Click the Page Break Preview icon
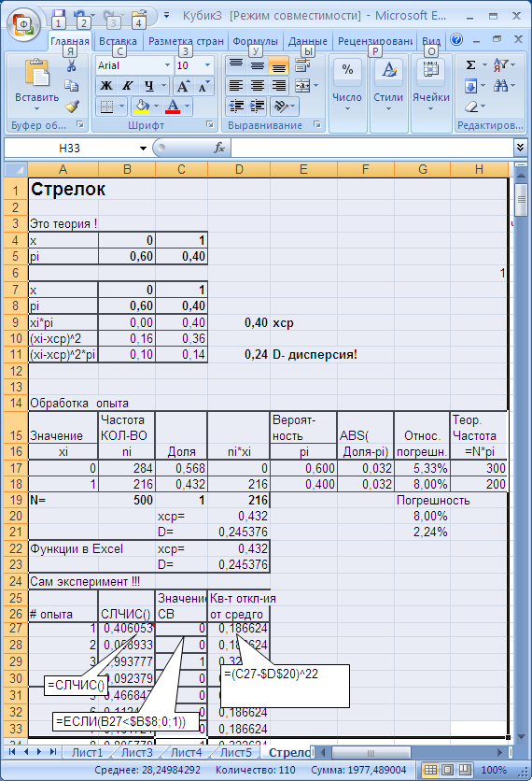The width and height of the screenshot is (532, 781). pos(464,770)
